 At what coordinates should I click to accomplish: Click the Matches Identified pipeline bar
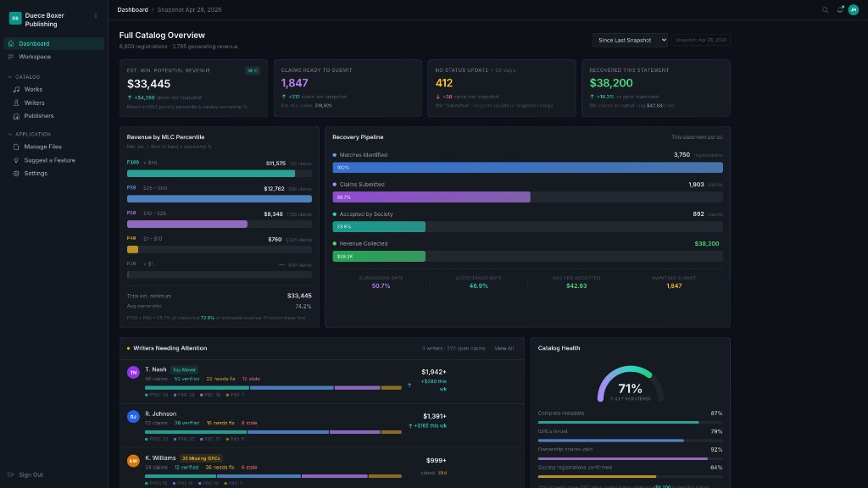point(527,168)
